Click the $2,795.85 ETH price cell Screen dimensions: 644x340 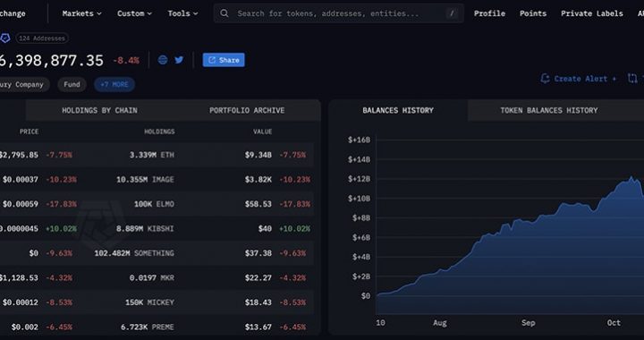click(19, 155)
